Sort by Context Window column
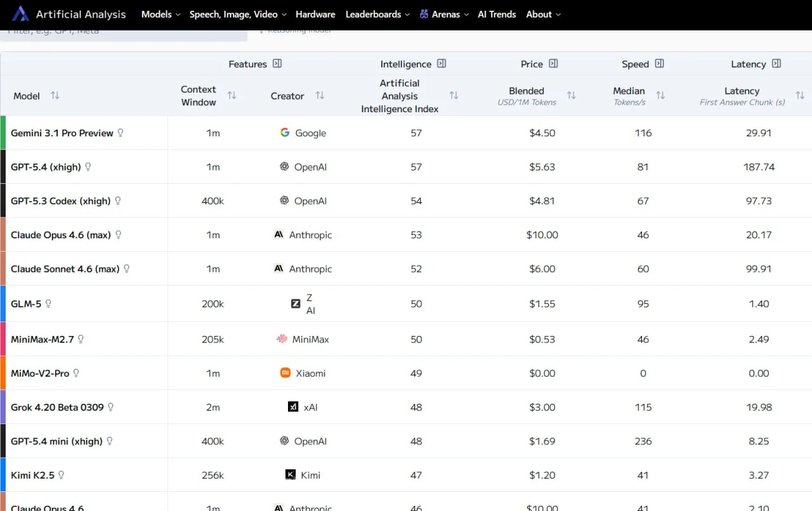Screen dimensions: 812x511 tap(232, 96)
